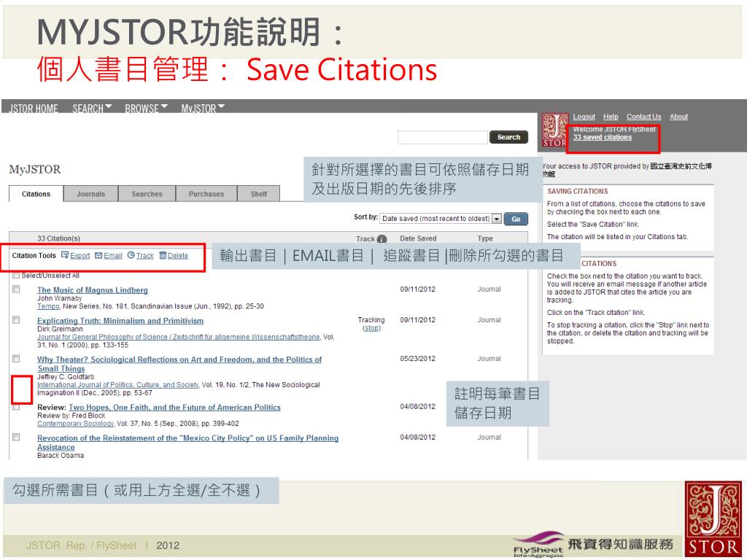Click the Delete trash can icon
This screenshot has height=560, width=747.
tap(163, 255)
